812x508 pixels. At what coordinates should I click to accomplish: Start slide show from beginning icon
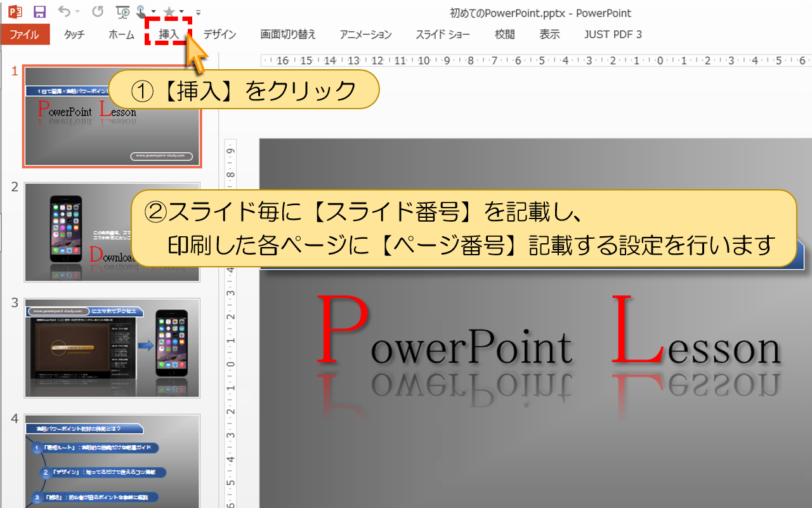pyautogui.click(x=124, y=11)
